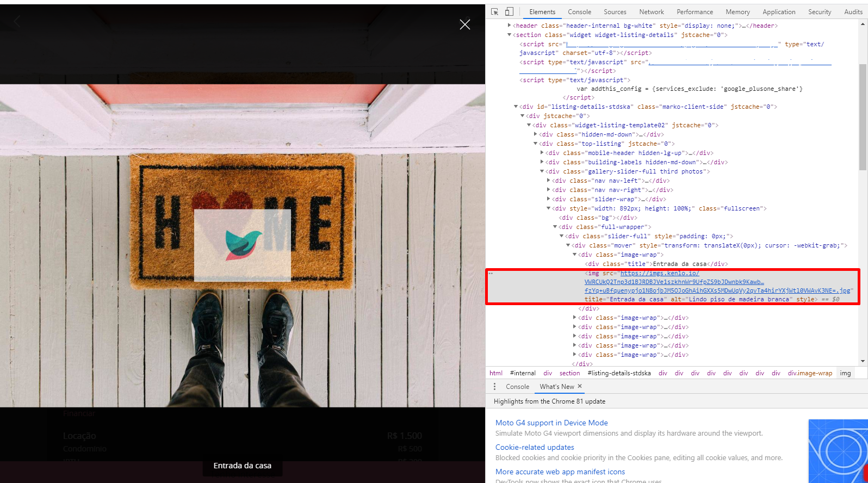Open the Application tab

click(x=779, y=12)
